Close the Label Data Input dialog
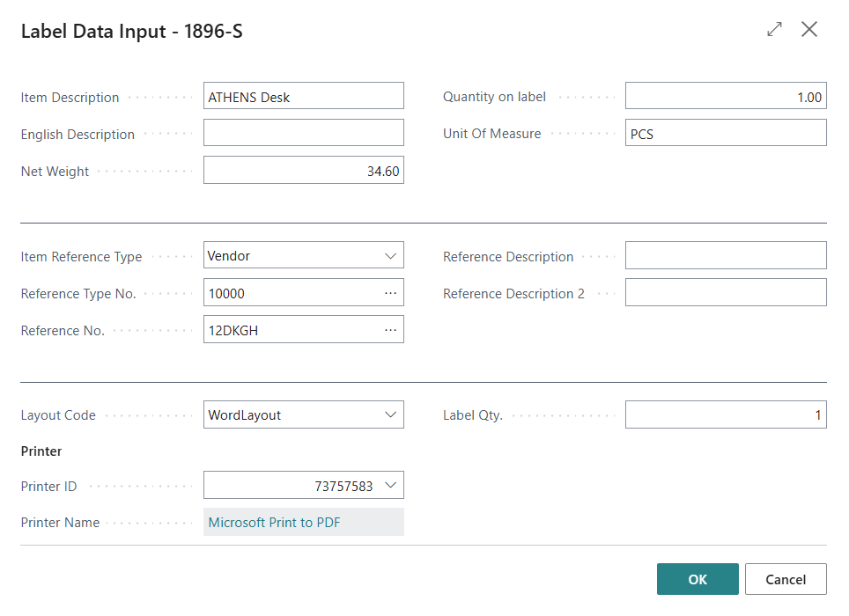Screen dimensions: 849x616 point(809,30)
